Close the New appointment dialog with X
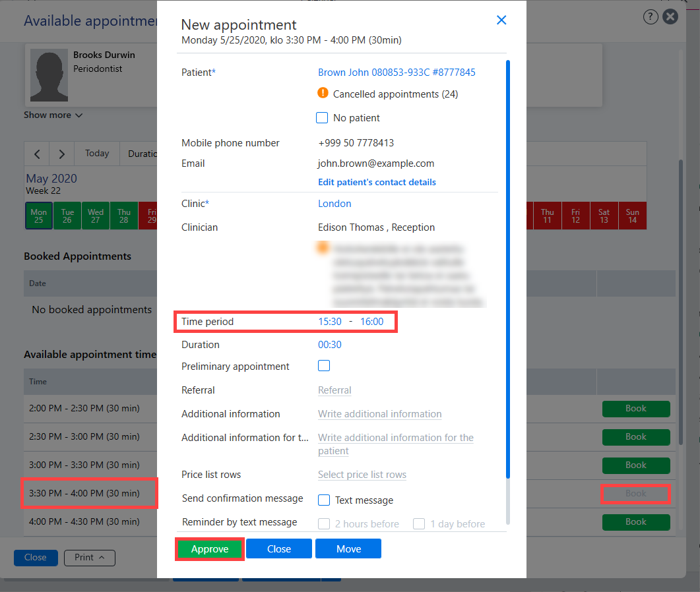The height and width of the screenshot is (592, 700). click(x=501, y=20)
